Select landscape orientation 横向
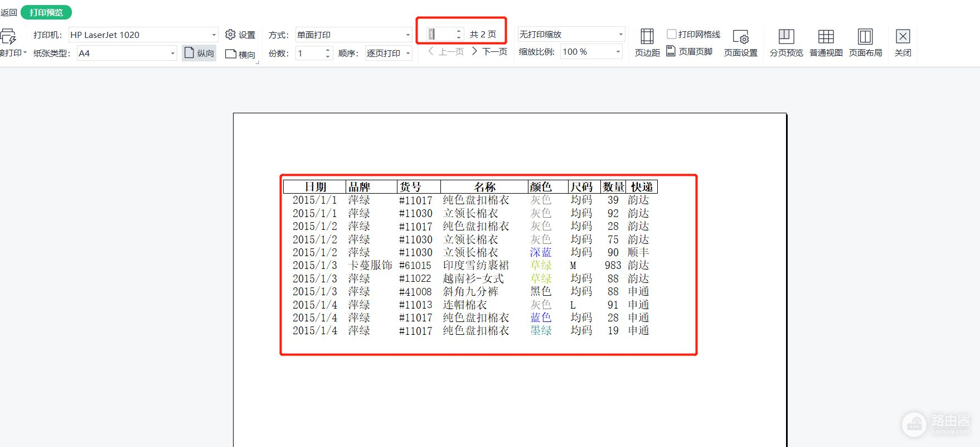 pyautogui.click(x=240, y=54)
